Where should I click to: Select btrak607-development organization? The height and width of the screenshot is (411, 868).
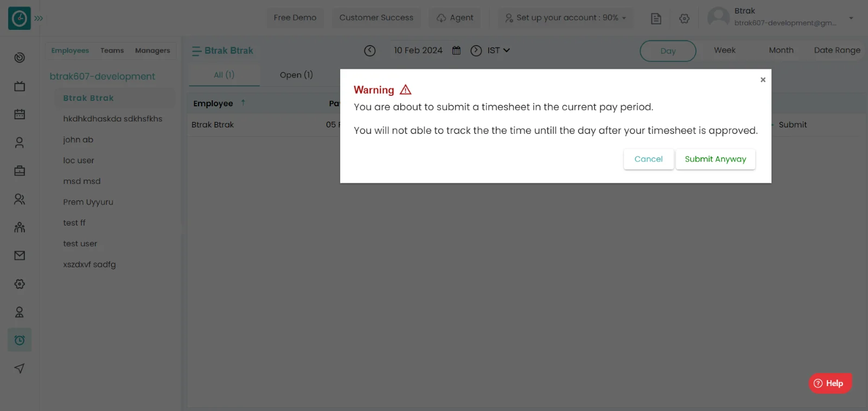pos(103,76)
